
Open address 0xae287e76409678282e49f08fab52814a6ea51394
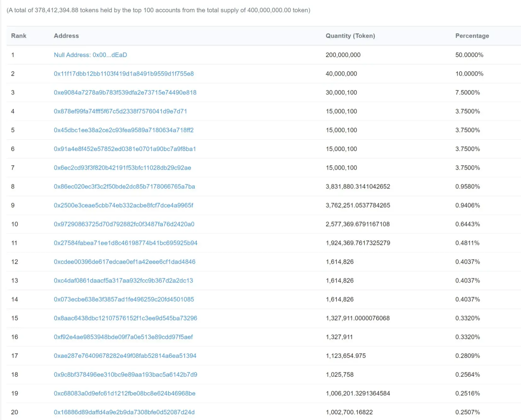tap(125, 356)
